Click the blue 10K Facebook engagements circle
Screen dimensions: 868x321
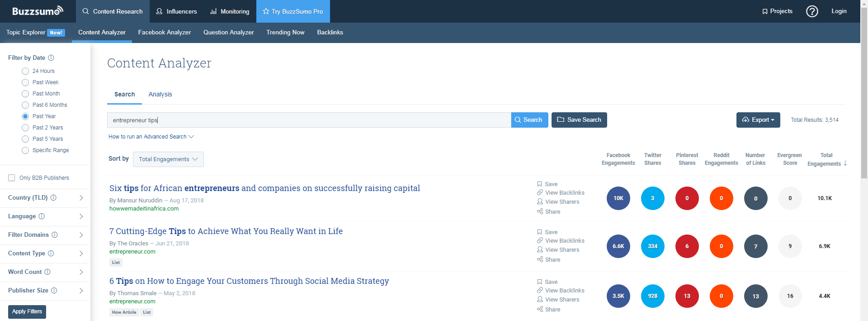click(x=618, y=198)
